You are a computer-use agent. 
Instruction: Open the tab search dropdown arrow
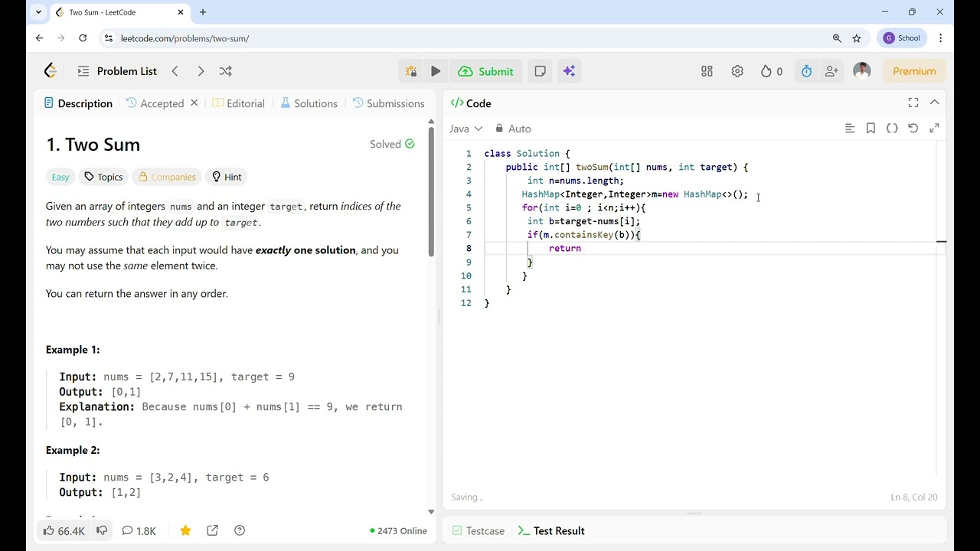coord(38,12)
